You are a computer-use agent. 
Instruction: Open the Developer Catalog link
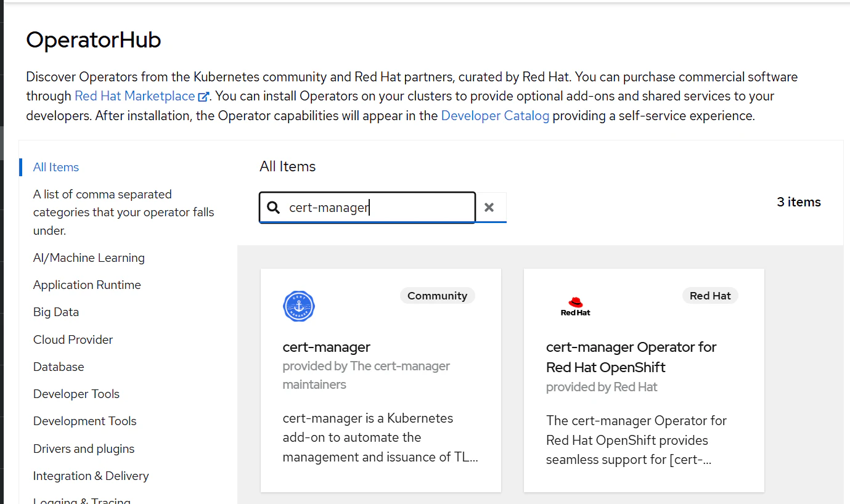point(495,116)
